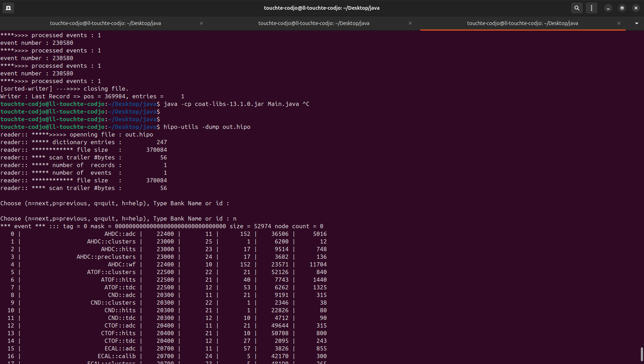Click the vertical scrollbar thumb
The height and width of the screenshot is (364, 644).
642,354
